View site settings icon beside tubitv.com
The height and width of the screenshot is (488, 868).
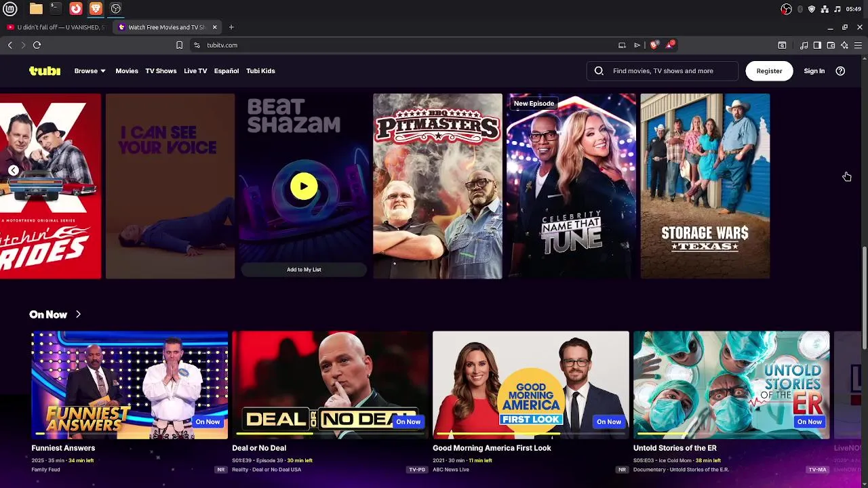197,45
